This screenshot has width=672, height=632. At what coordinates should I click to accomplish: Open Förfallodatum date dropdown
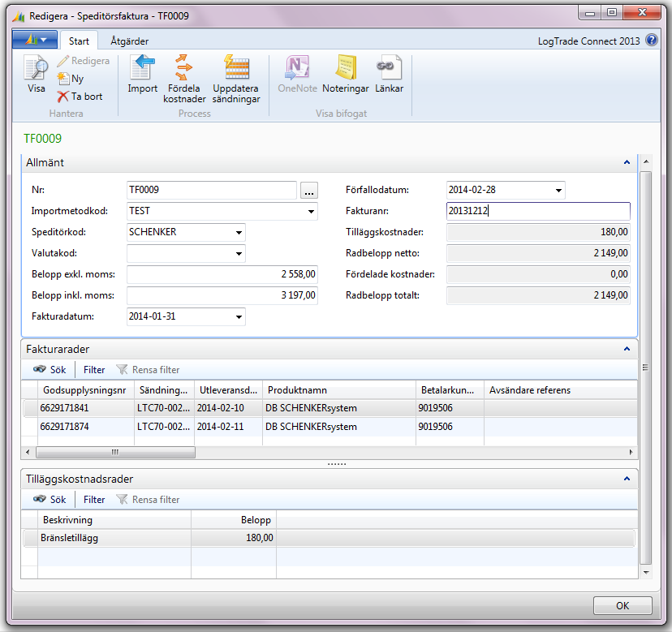558,190
